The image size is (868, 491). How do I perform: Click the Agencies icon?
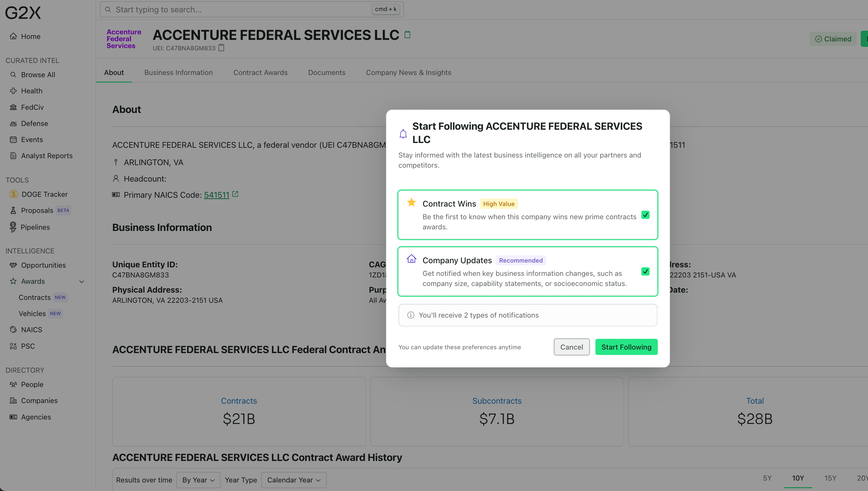click(13, 417)
